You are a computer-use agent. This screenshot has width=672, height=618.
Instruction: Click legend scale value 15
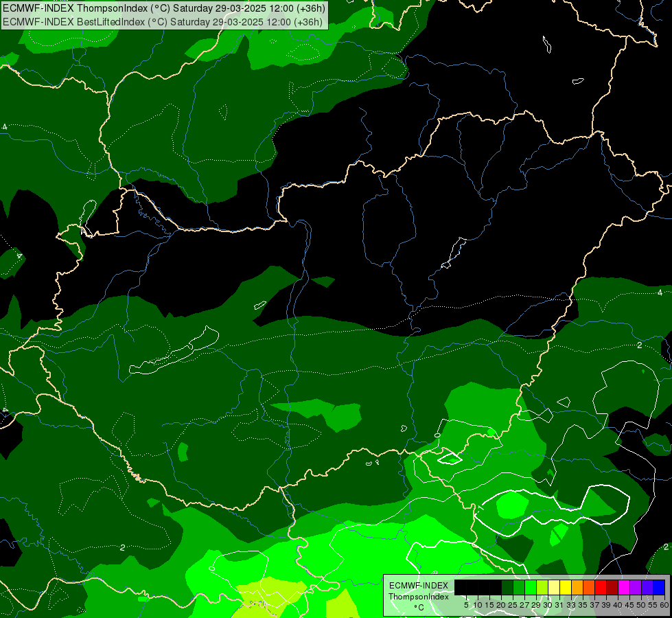click(489, 605)
